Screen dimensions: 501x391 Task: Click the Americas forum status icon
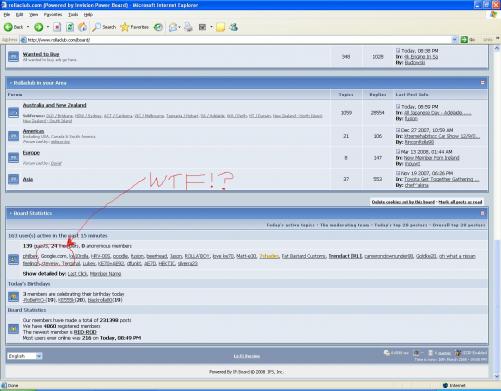click(x=13, y=136)
